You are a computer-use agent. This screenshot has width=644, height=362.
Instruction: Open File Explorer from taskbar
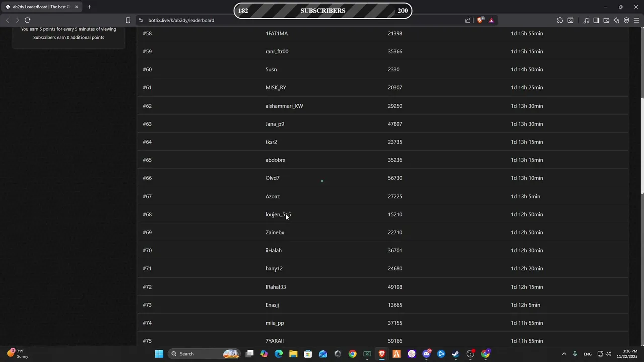(293, 354)
